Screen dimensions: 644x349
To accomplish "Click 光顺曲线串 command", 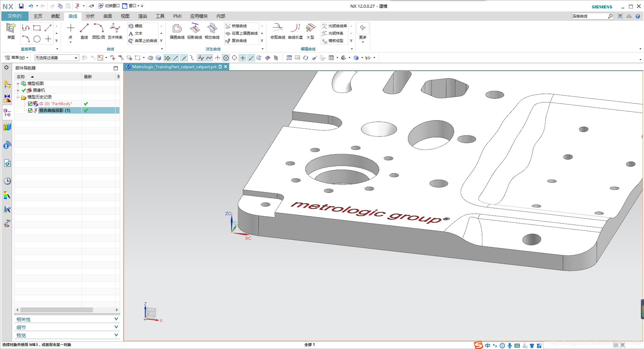I will click(335, 26).
